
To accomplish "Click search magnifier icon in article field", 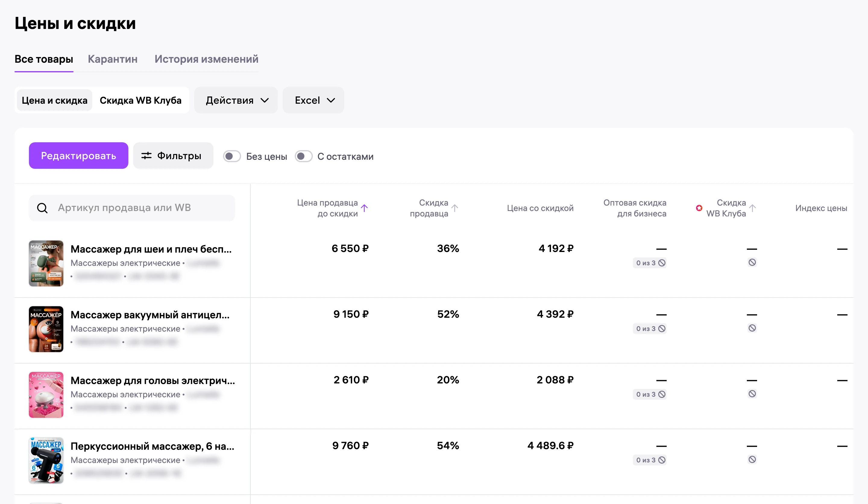I will point(42,208).
